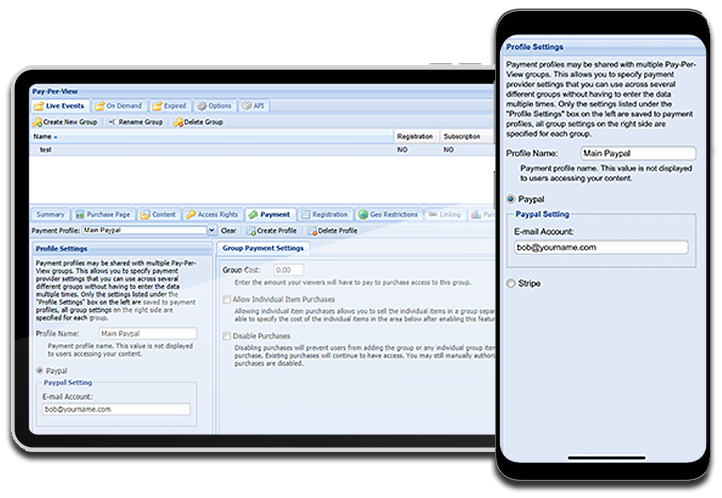Open the Purchase Page tab

103,214
